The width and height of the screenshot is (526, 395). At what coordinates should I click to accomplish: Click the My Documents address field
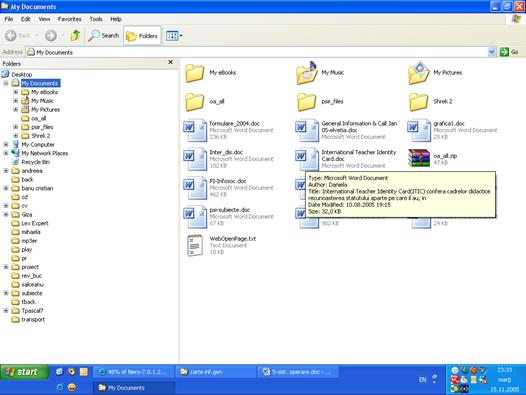pos(257,52)
